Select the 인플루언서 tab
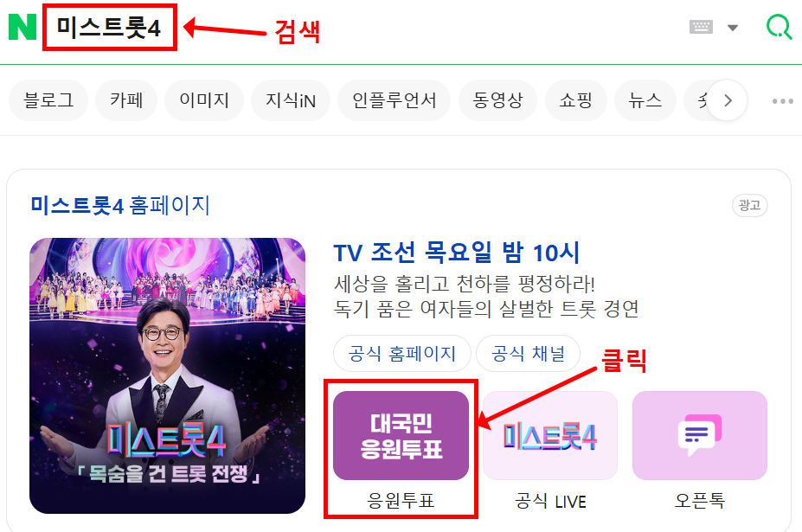The image size is (802, 532). click(x=394, y=100)
